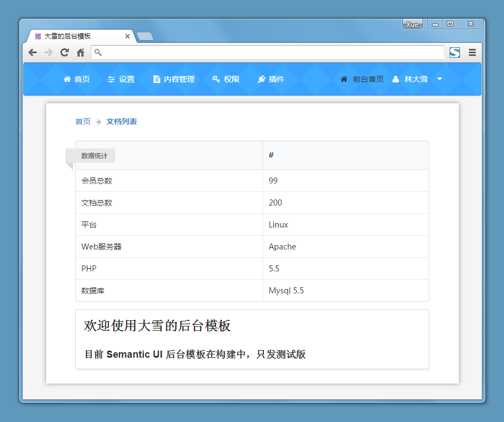Go to browser home icon
The height and width of the screenshot is (422, 504).
pos(80,52)
